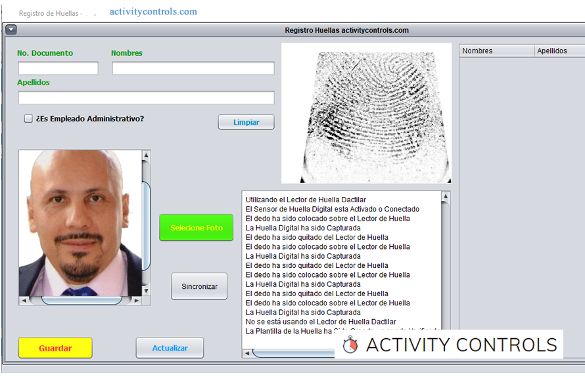Click the log area's scroll-left arrow
This screenshot has height=392, width=585.
tap(247, 353)
